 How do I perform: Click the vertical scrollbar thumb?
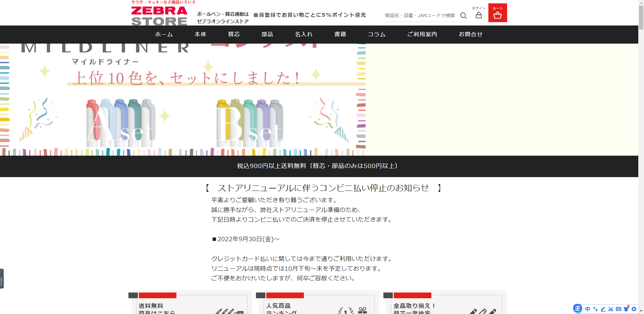pos(641,18)
